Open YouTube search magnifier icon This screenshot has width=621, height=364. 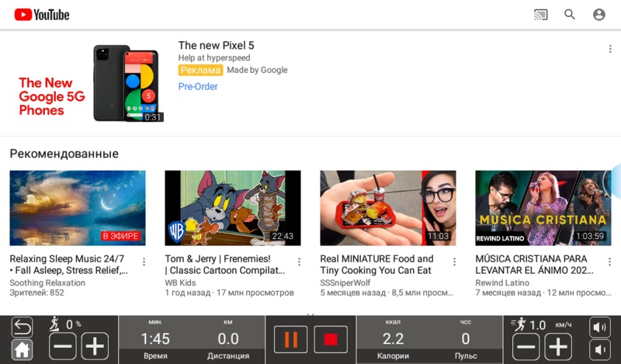570,15
